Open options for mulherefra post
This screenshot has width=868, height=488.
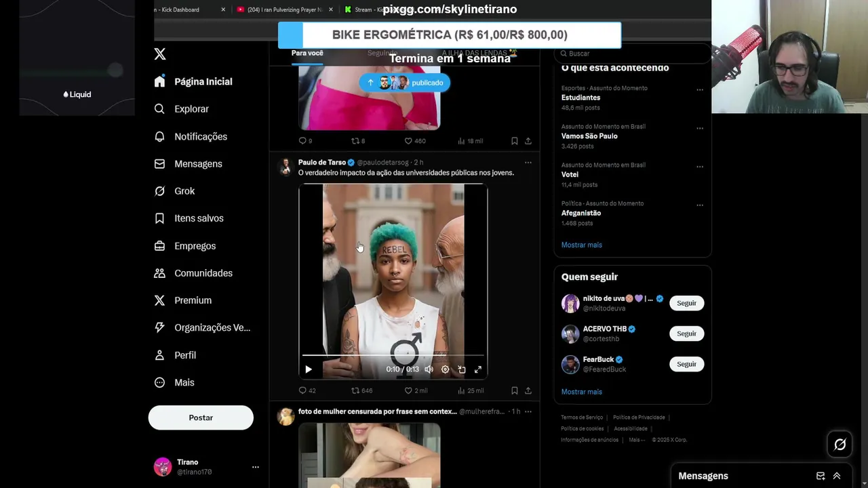tap(528, 411)
